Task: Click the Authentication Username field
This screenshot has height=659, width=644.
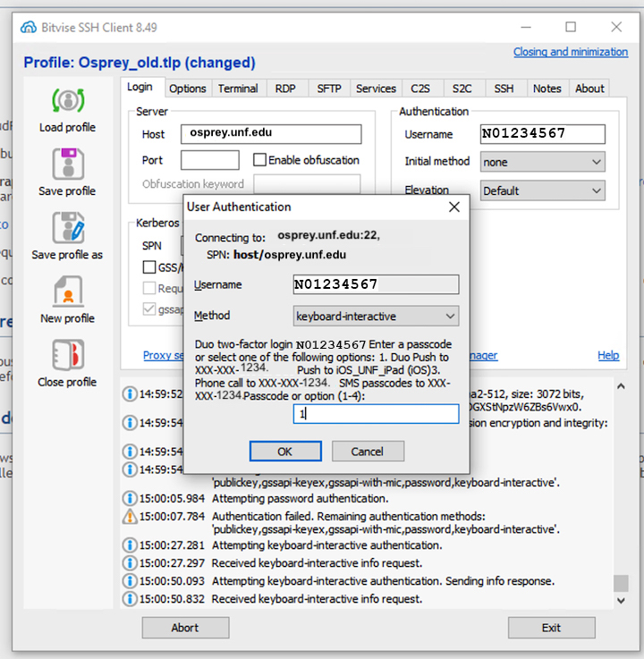Action: (x=543, y=134)
